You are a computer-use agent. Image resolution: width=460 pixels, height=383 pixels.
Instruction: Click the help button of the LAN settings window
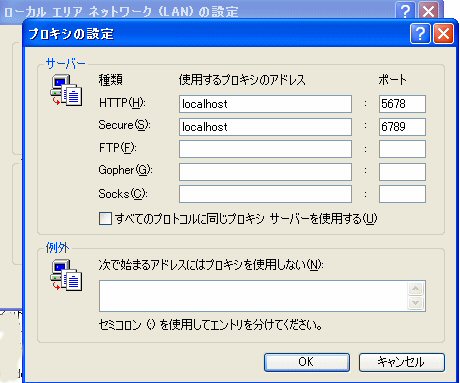point(405,11)
